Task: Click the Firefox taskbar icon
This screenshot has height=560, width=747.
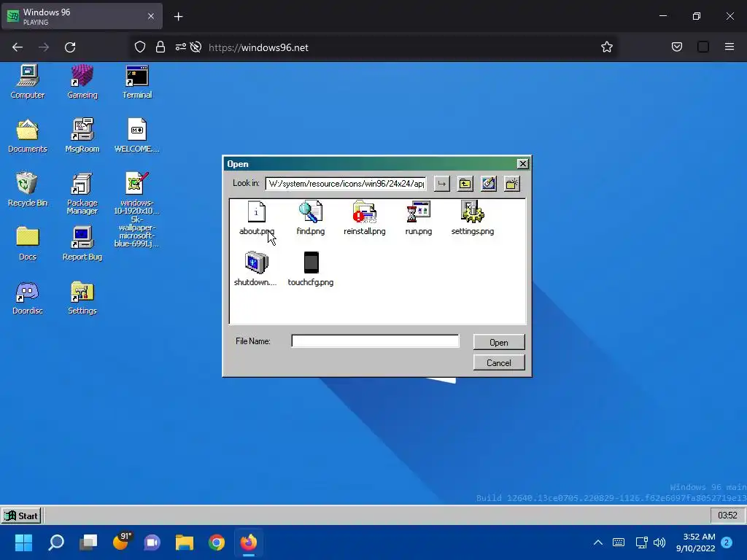Action: coord(249,542)
